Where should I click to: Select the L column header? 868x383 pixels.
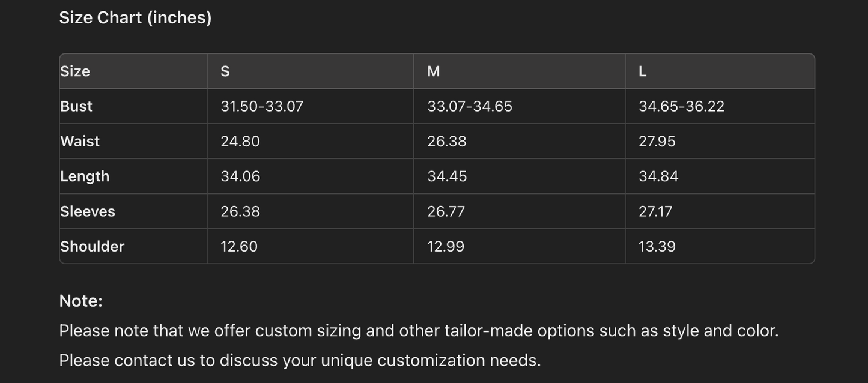[x=642, y=71]
